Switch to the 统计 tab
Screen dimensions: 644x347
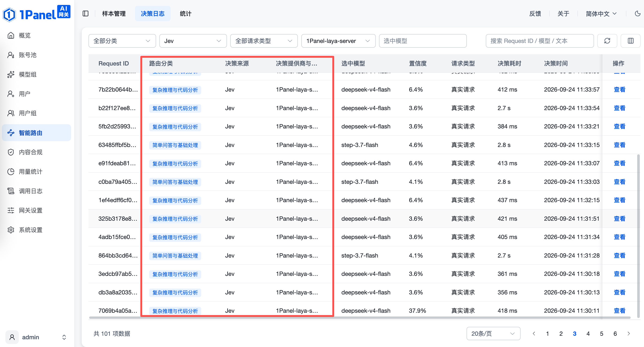click(185, 14)
